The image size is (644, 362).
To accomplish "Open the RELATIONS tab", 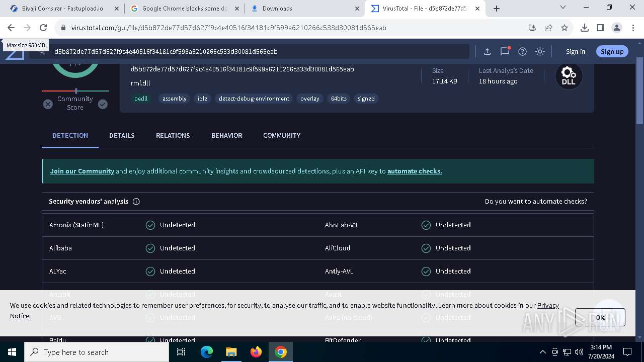I will [x=173, y=135].
